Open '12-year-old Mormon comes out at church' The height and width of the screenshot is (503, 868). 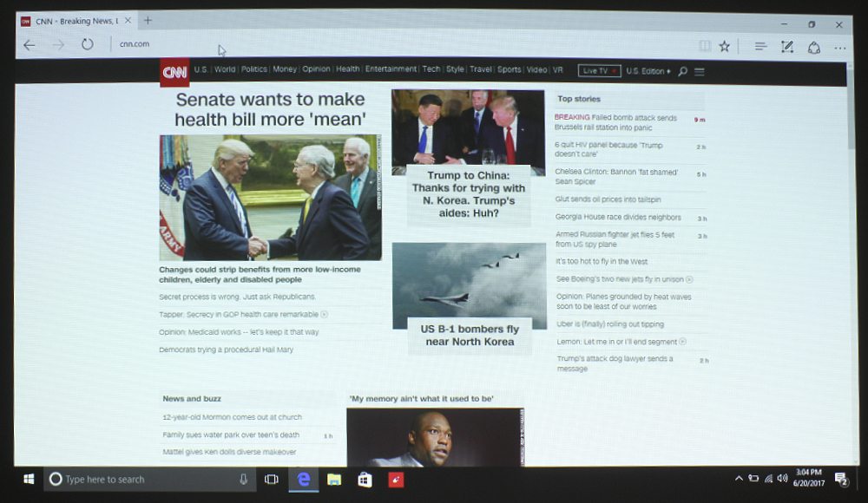tap(233, 417)
